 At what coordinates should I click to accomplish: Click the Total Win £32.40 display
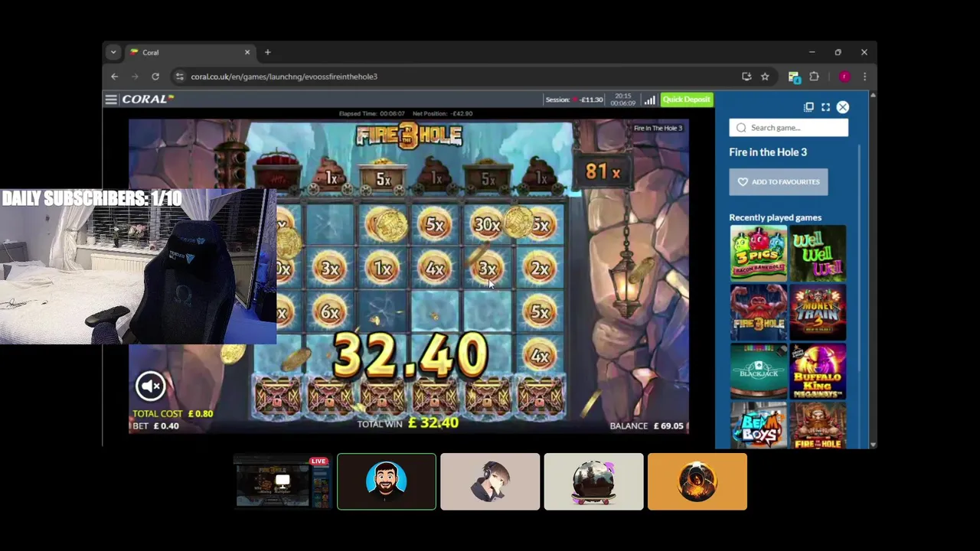pos(408,422)
